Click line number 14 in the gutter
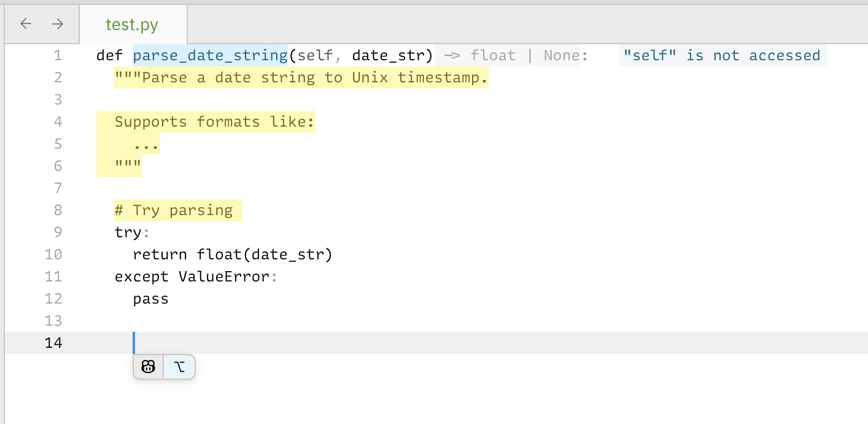 pos(54,343)
